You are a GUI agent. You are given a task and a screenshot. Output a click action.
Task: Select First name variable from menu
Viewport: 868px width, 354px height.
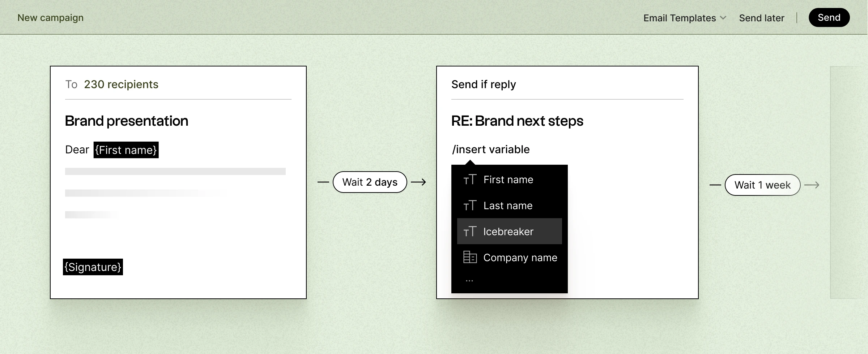510,180
